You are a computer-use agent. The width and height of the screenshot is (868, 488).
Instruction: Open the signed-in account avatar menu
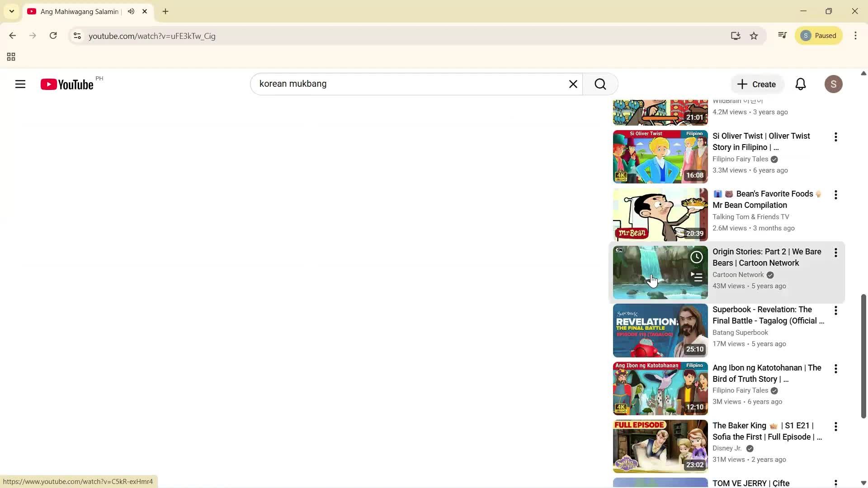(x=834, y=84)
